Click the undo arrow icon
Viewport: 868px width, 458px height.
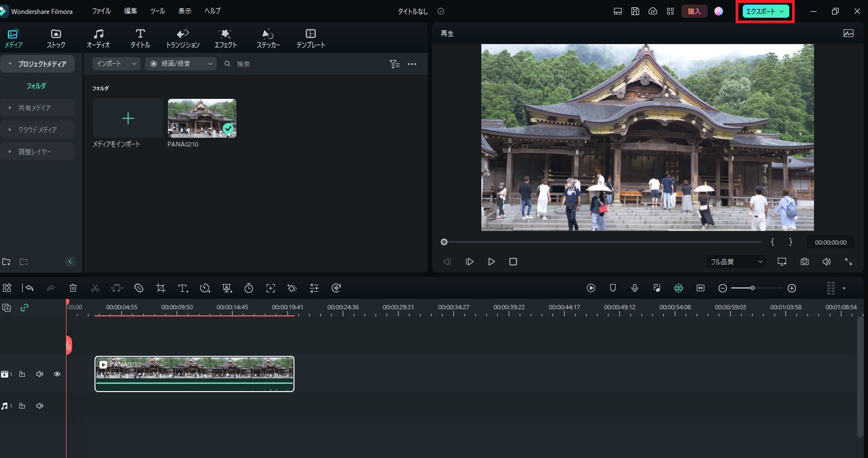[30, 288]
